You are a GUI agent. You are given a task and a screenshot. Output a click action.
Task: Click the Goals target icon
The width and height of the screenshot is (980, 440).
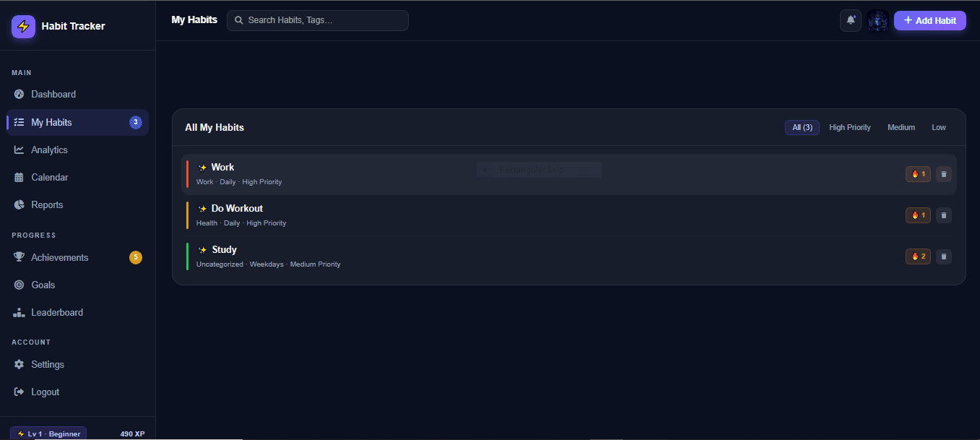click(x=19, y=285)
